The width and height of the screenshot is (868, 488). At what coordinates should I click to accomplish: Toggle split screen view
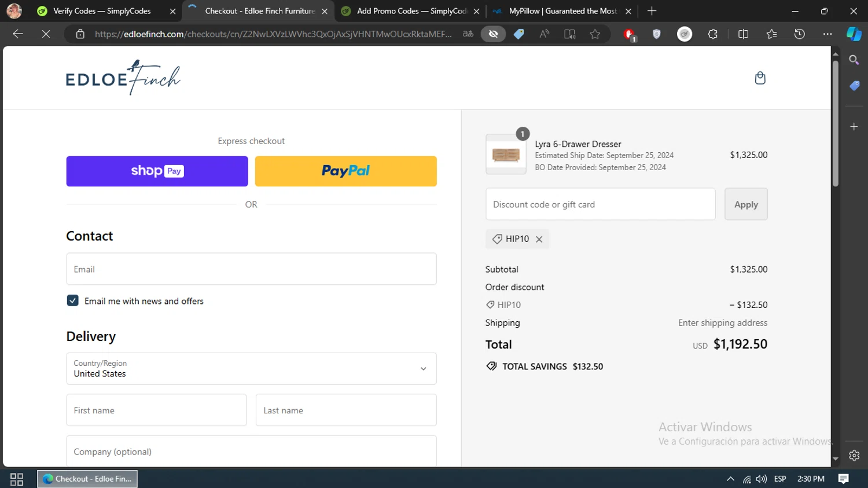pos(744,34)
